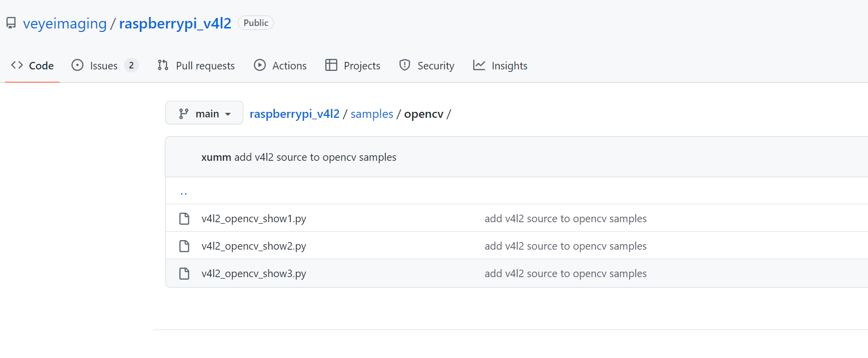Click the Security shield icon

click(x=405, y=65)
